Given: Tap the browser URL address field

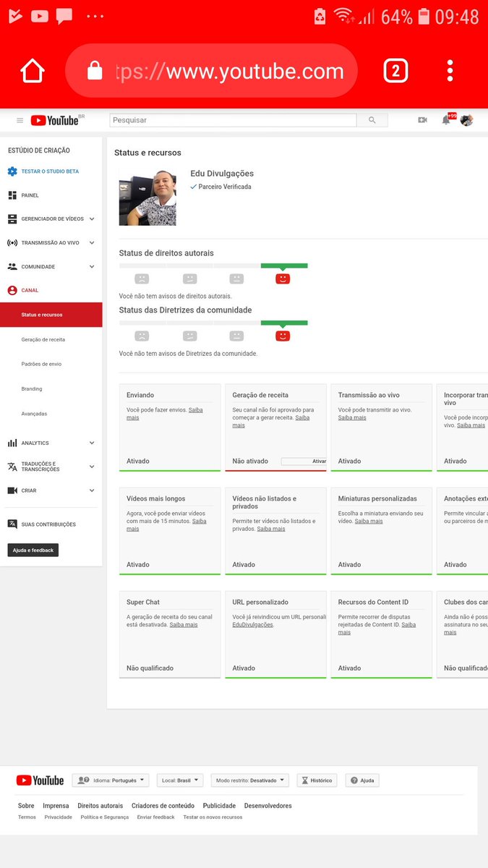Looking at the screenshot, I should tap(211, 71).
